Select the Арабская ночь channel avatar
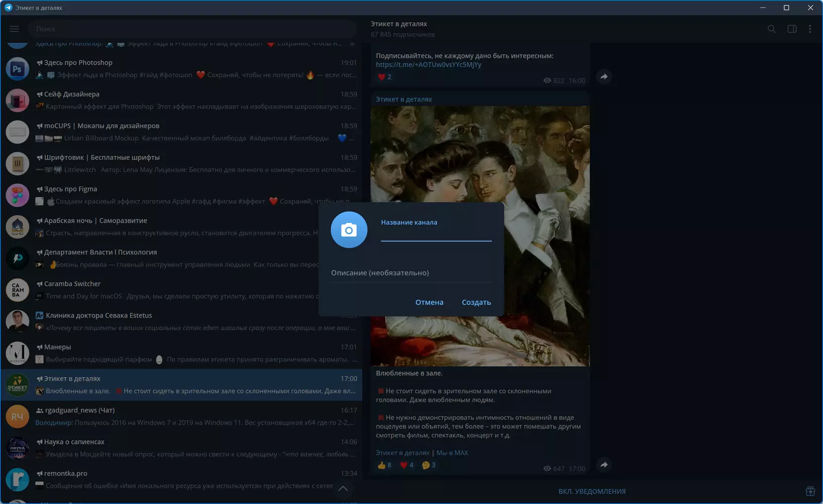Viewport: 823px width, 504px height. [17, 227]
